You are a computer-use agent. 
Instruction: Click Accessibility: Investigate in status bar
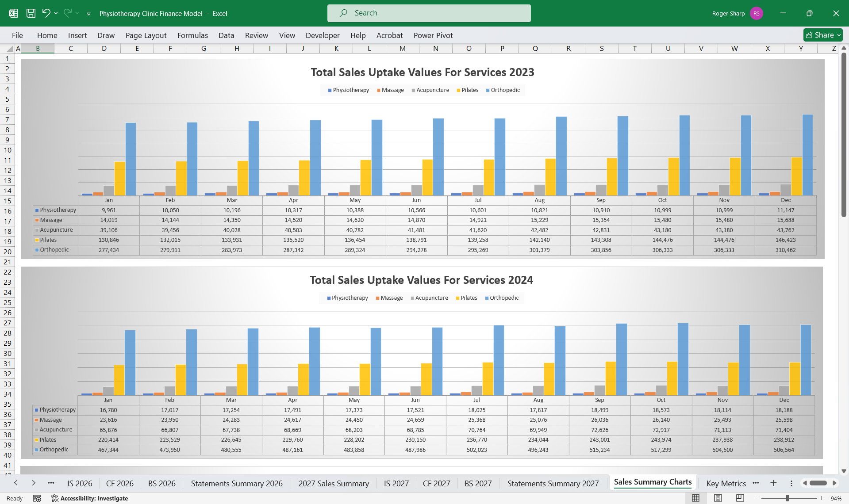[x=89, y=498]
